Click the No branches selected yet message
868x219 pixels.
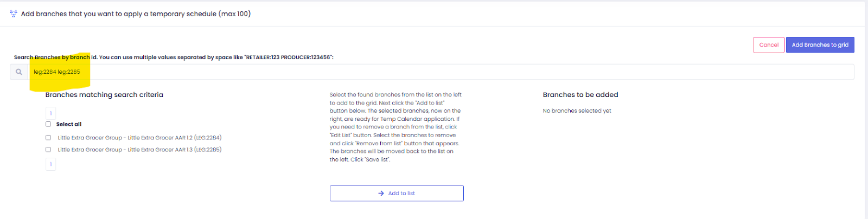point(577,111)
